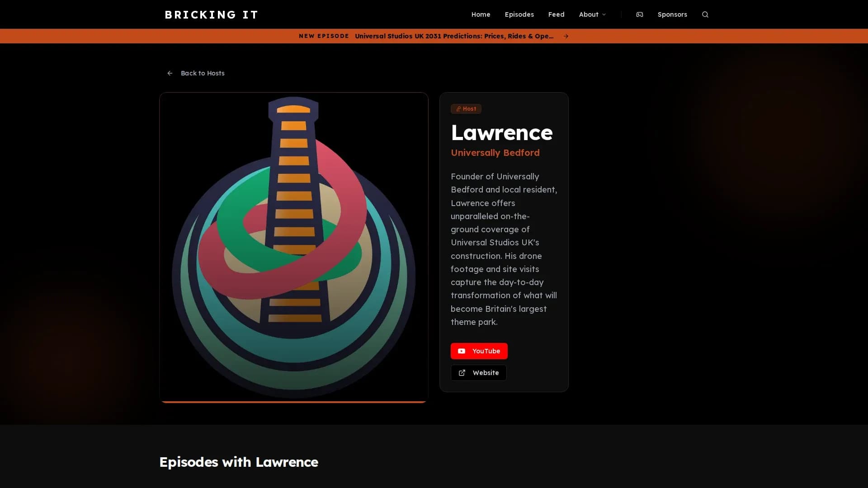Screen dimensions: 868x488
Task: Open the Episodes page
Action: [x=519, y=14]
